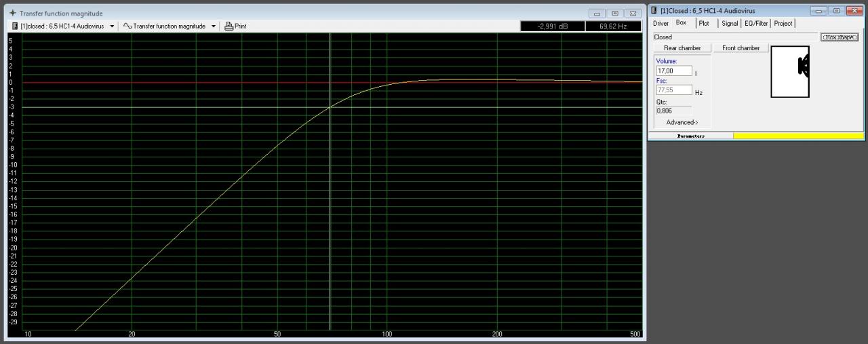
Task: Click the printer icon in graph toolbar
Action: (229, 26)
